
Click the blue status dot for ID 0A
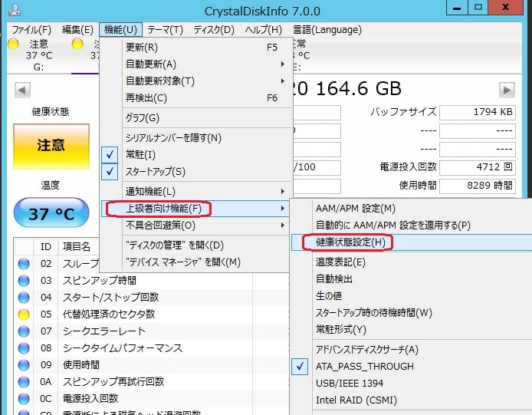click(24, 382)
